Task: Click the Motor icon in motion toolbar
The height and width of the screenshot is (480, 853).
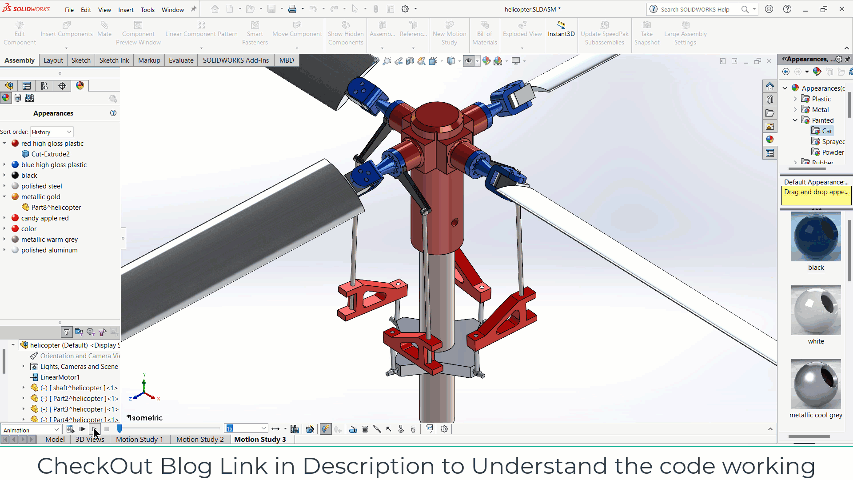Action: pos(353,429)
